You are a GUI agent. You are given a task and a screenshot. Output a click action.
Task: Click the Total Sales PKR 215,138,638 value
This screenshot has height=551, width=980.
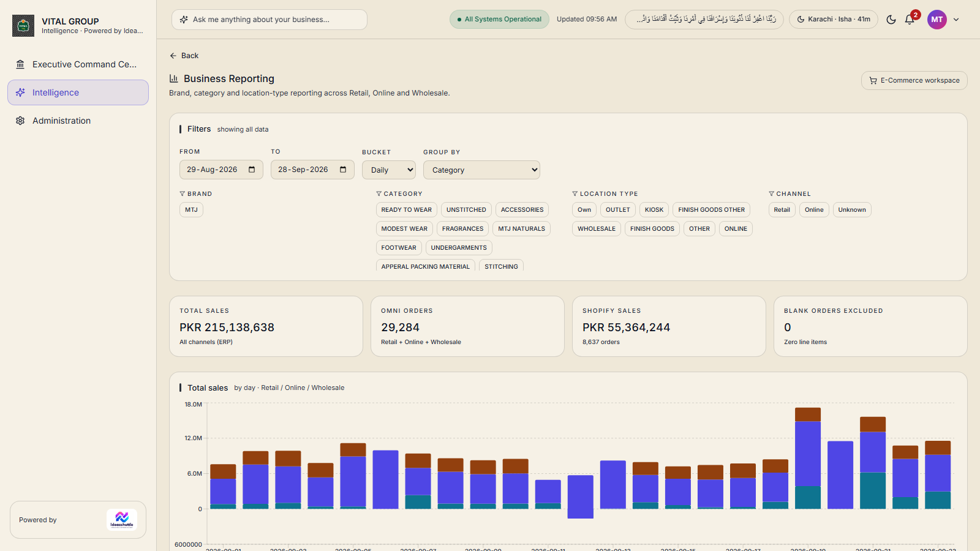(227, 328)
